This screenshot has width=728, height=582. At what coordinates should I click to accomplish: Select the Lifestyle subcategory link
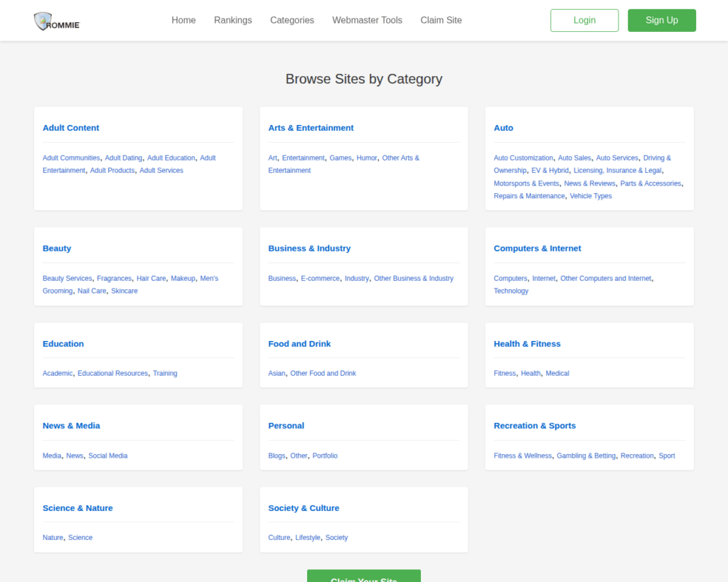click(307, 537)
